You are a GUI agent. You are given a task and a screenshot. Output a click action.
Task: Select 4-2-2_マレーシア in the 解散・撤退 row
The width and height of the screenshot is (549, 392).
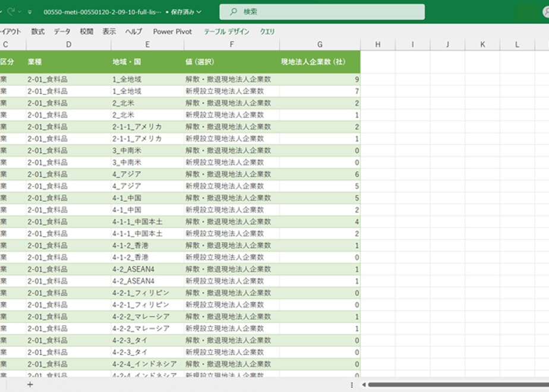(147, 317)
